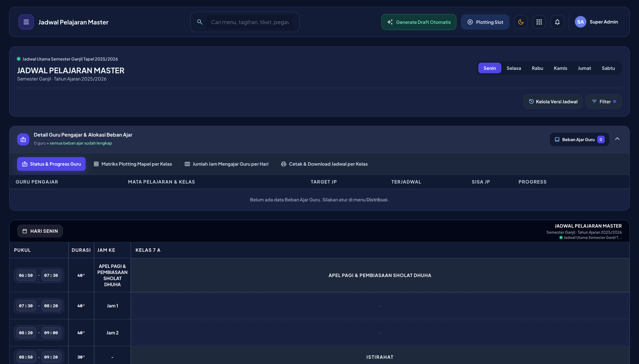
Task: Click the 07:30 start time of Jam 1
Action: 26,306
